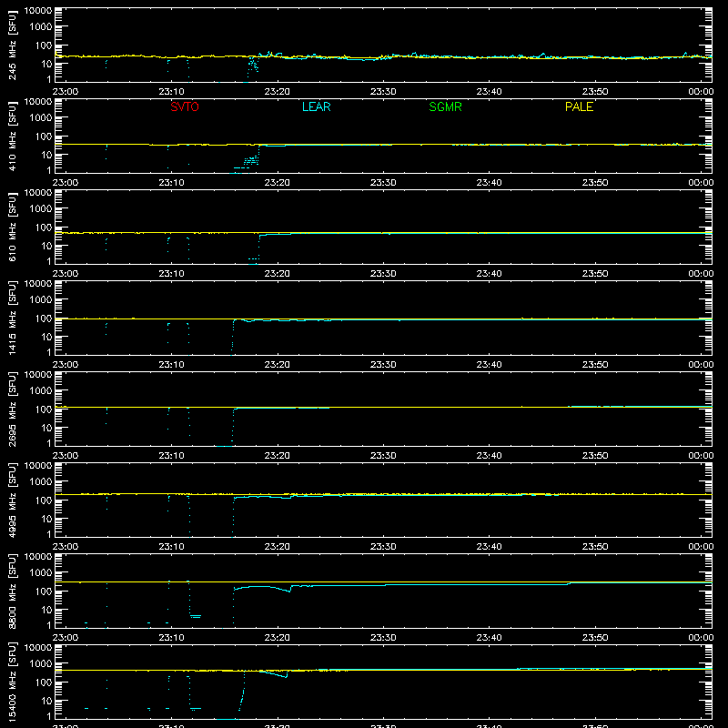Click 00:00 time label of 1415 MHz panel
Screen dimensions: 728x728
(701, 365)
